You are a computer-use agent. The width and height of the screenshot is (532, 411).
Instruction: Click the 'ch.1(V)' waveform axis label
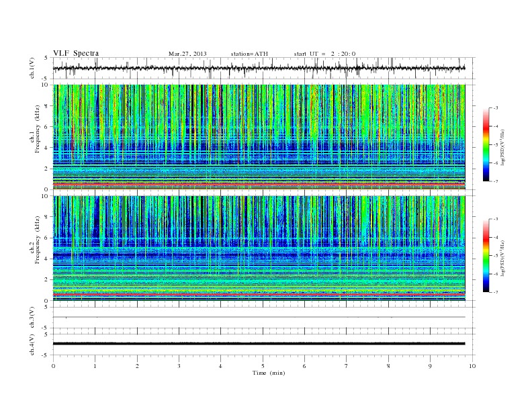coord(32,68)
